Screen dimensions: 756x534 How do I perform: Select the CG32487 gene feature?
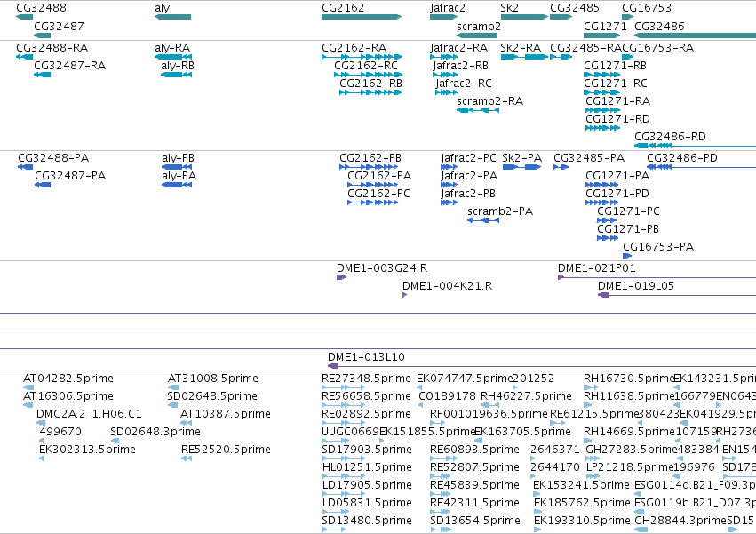[x=42, y=36]
